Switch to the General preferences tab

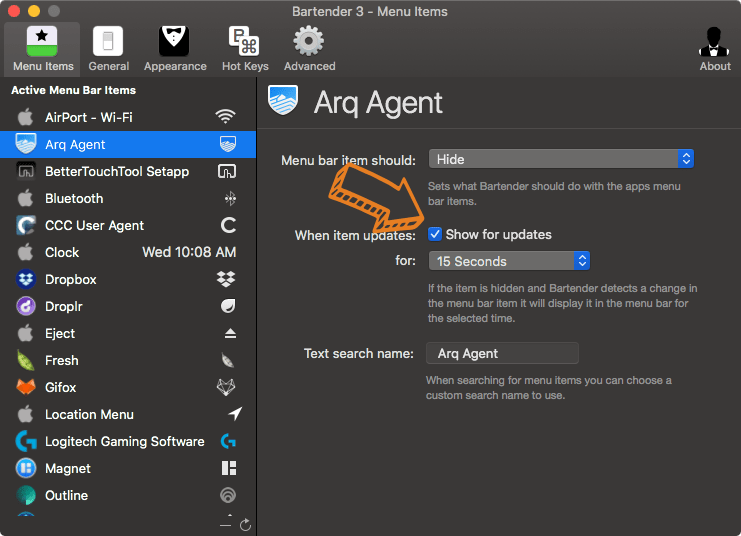pyautogui.click(x=108, y=49)
